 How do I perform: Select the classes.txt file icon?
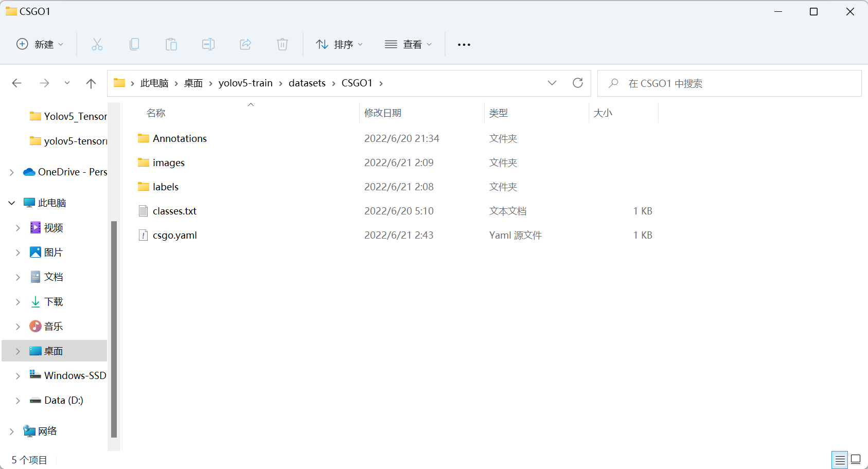(x=144, y=211)
